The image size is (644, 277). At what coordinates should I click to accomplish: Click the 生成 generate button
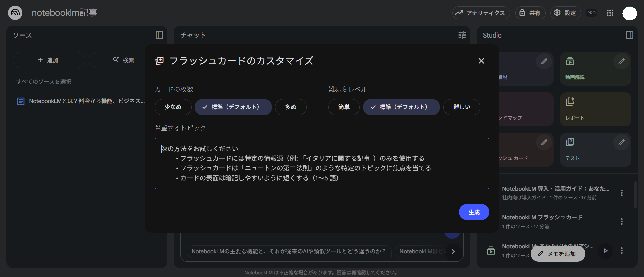474,212
